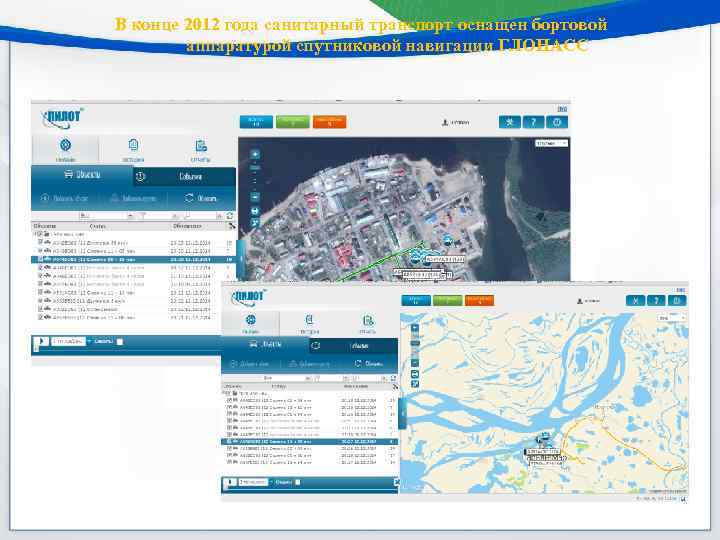Open help question-mark button in back window
Image resolution: width=720 pixels, height=540 pixels.
tap(533, 122)
